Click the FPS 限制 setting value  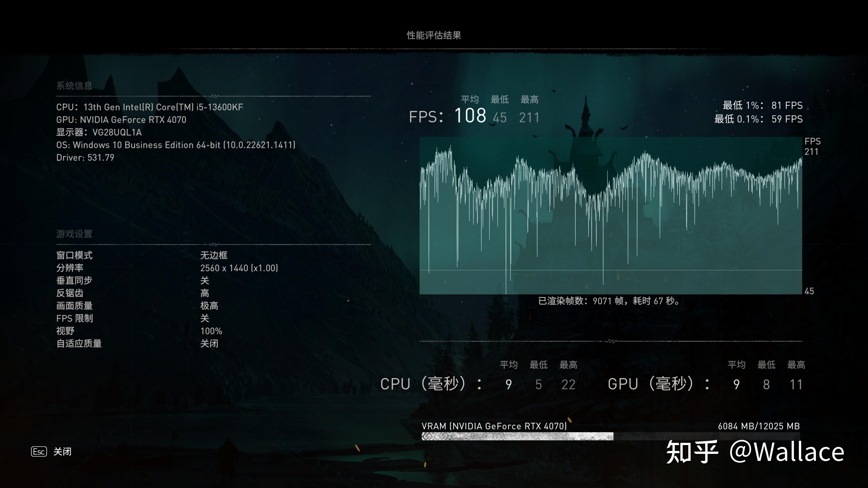(x=205, y=318)
